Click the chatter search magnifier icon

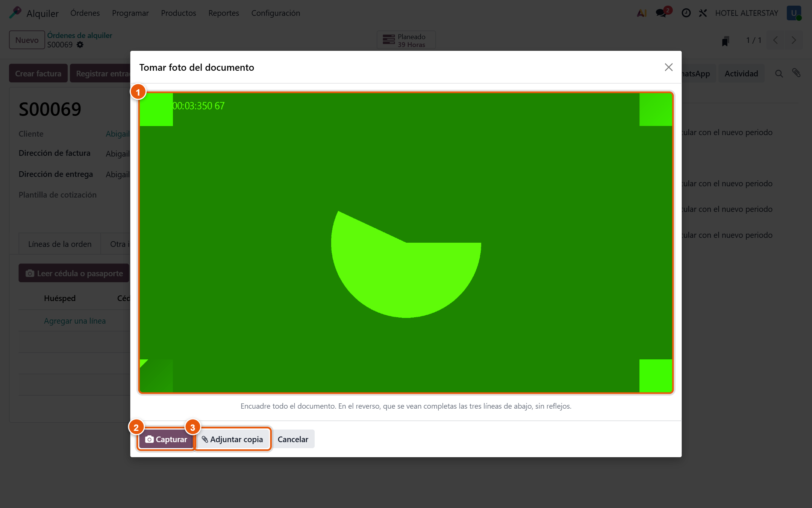click(x=779, y=73)
